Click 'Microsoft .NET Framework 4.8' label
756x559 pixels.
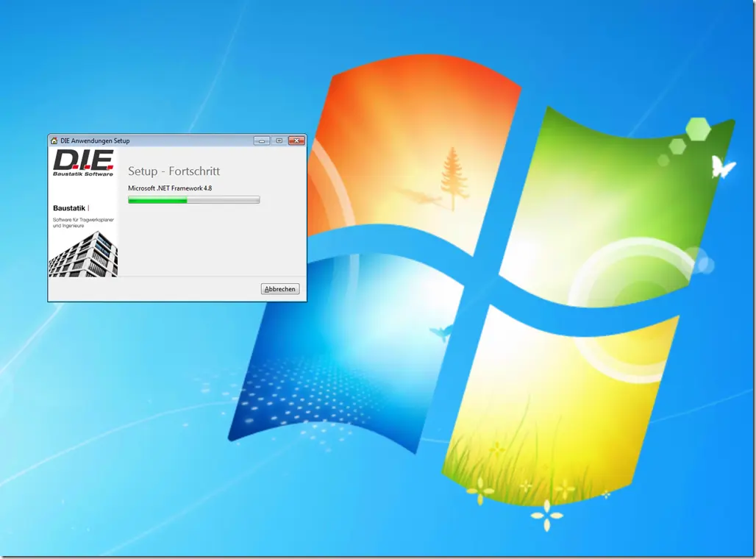pos(170,188)
